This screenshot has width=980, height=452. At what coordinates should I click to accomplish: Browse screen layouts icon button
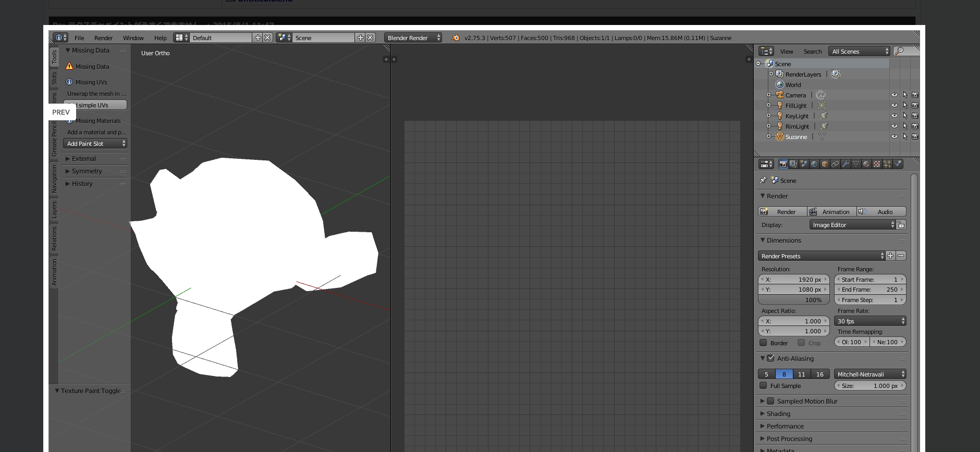coord(181,37)
